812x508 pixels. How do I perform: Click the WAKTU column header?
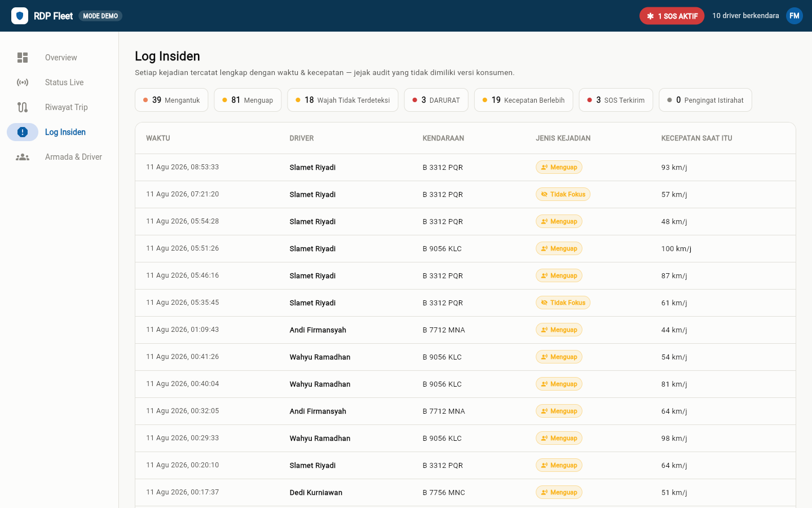tap(158, 138)
